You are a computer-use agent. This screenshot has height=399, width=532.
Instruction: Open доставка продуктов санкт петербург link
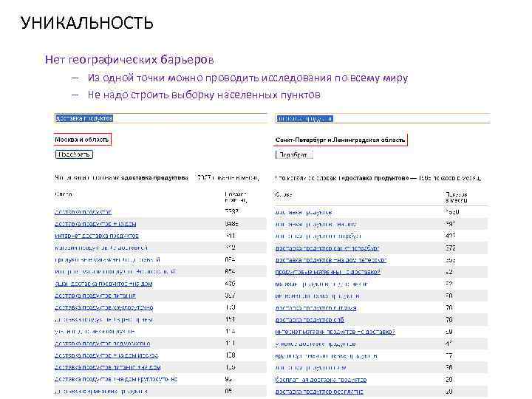tap(327, 248)
